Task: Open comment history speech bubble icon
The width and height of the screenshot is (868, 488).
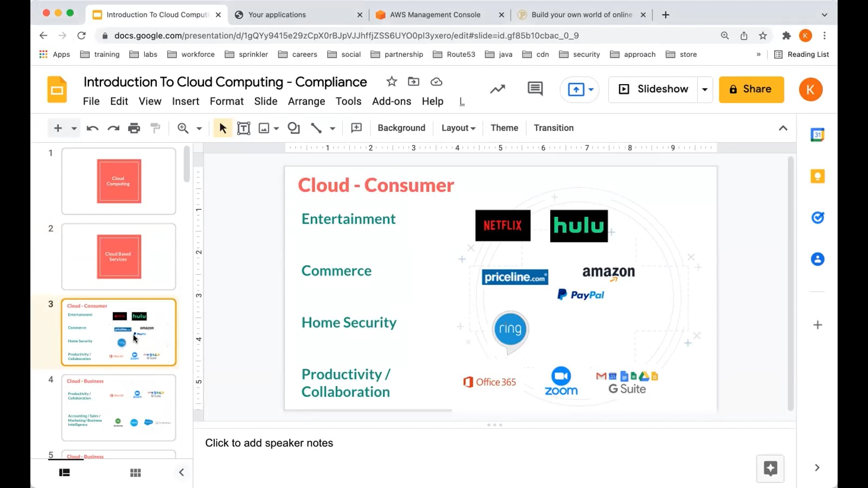Action: tap(535, 89)
